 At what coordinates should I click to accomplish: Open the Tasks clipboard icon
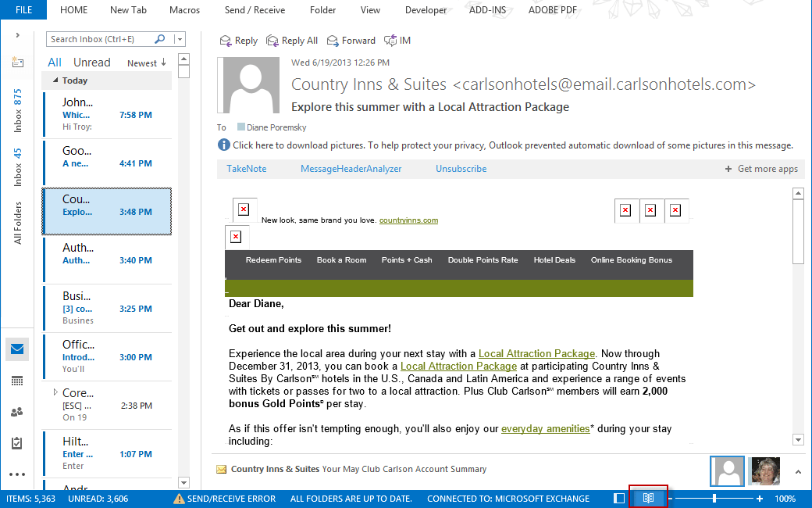point(17,443)
